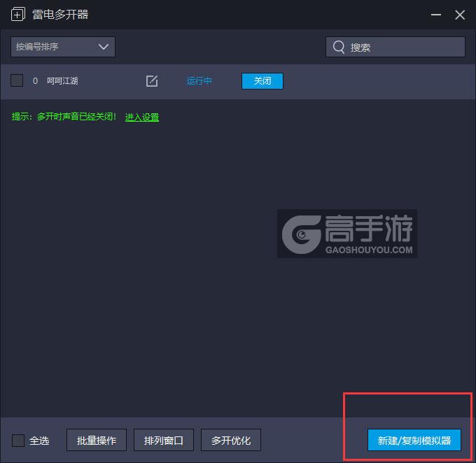Click the 提示：多开时声音已经关闭! hint text

(64, 117)
